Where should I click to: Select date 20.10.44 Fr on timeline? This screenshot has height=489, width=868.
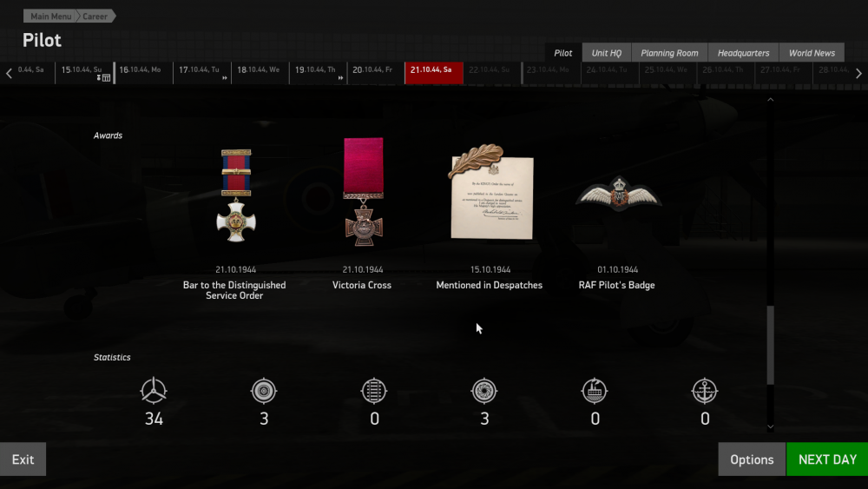point(376,73)
